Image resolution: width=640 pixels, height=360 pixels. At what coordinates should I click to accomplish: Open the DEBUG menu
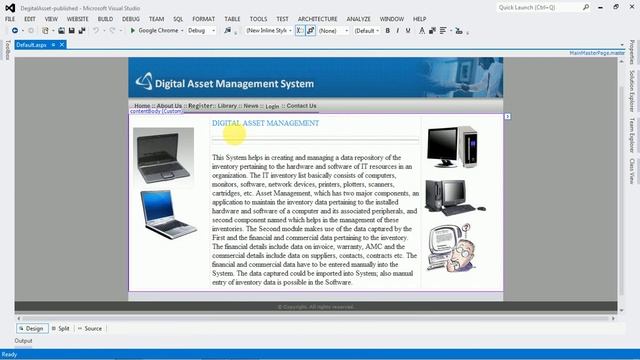tap(131, 19)
